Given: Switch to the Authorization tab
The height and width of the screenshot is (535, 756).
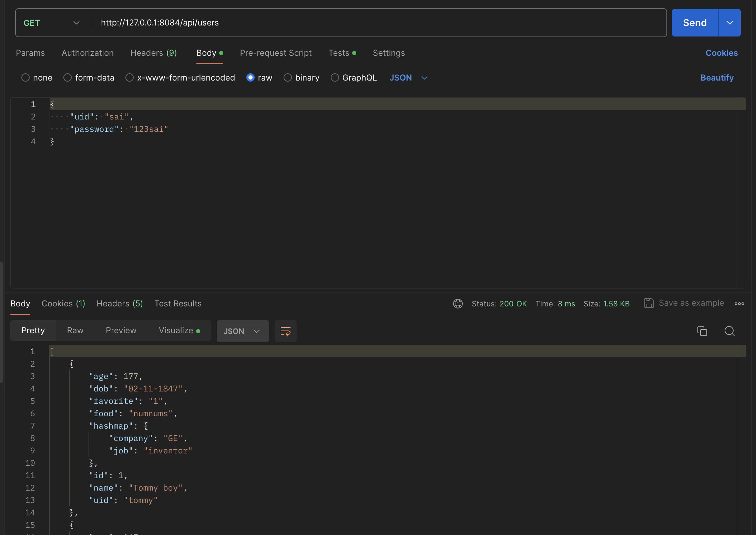Looking at the screenshot, I should pyautogui.click(x=88, y=53).
